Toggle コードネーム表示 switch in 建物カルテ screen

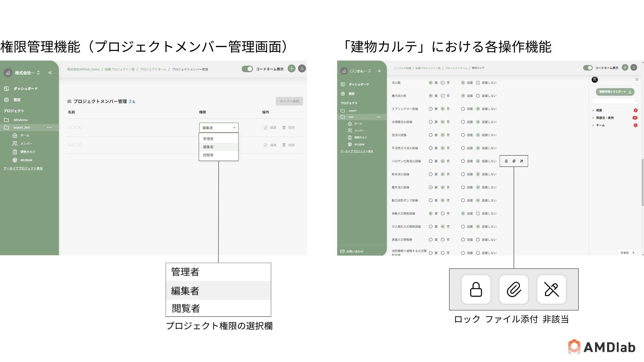(588, 68)
